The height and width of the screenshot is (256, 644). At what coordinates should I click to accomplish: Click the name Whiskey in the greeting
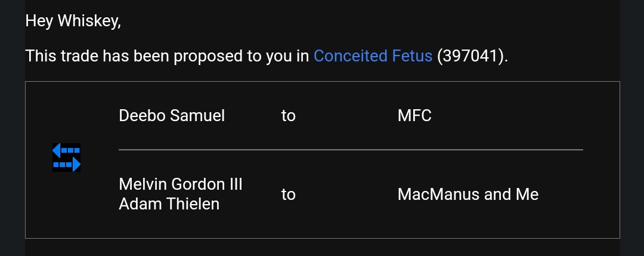(88, 21)
